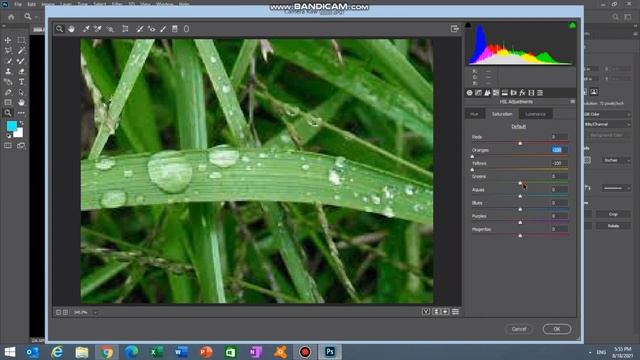Switch to the Hue tab
Image resolution: width=640 pixels, height=360 pixels.
pos(474,114)
